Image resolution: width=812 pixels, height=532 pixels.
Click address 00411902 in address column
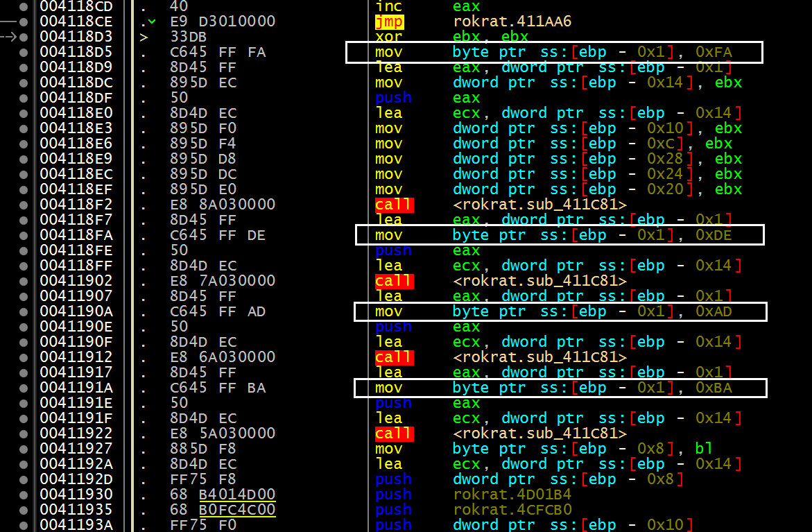pos(76,281)
